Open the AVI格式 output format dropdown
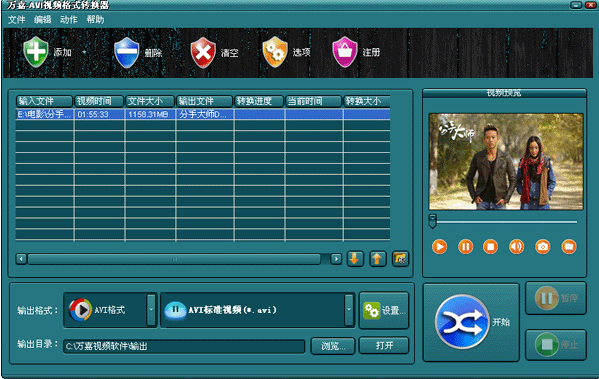This screenshot has height=379, width=599. pos(151,310)
